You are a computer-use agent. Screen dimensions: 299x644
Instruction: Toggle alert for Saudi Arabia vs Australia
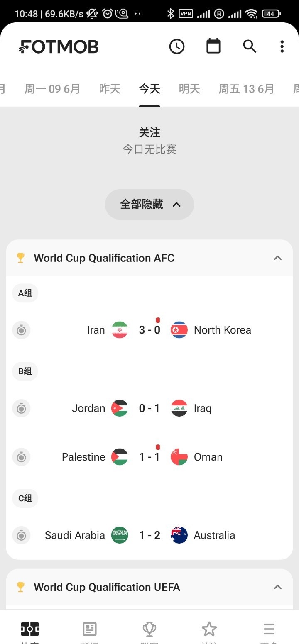(x=21, y=535)
